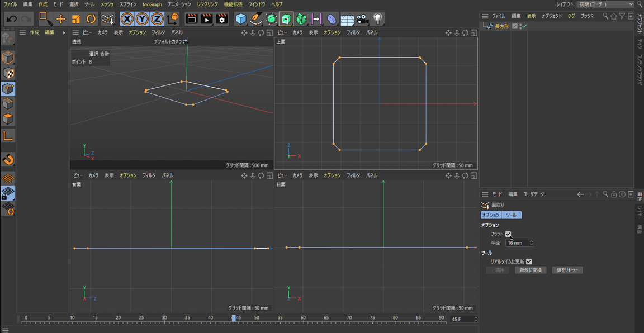Select the Rotate tool
Image resolution: width=644 pixels, height=333 pixels.
click(91, 19)
